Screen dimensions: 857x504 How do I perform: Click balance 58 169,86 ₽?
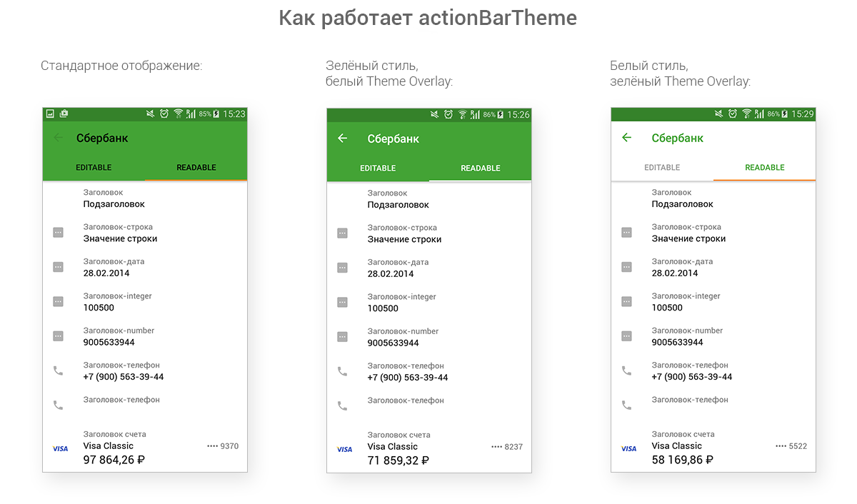coord(683,460)
